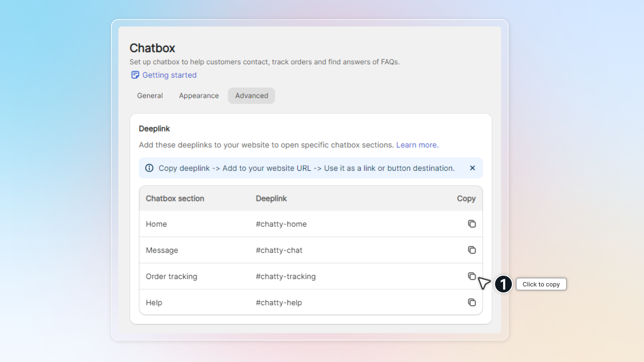Select the Message row label
Screen dimensions: 644x362
point(162,250)
